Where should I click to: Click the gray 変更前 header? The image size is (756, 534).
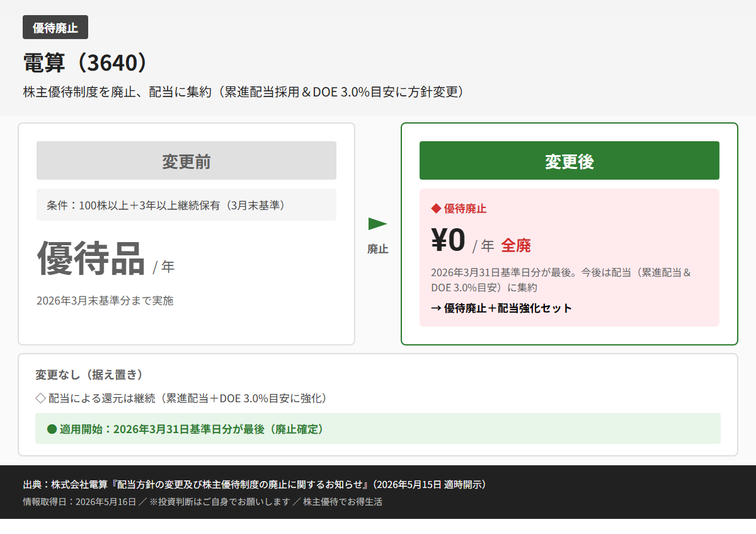tap(186, 161)
